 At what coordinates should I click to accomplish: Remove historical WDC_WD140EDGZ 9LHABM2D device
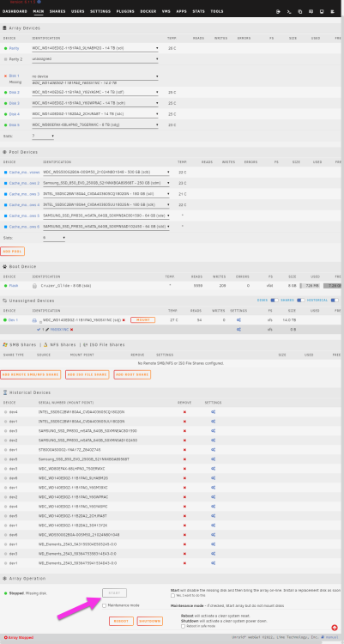point(184,477)
